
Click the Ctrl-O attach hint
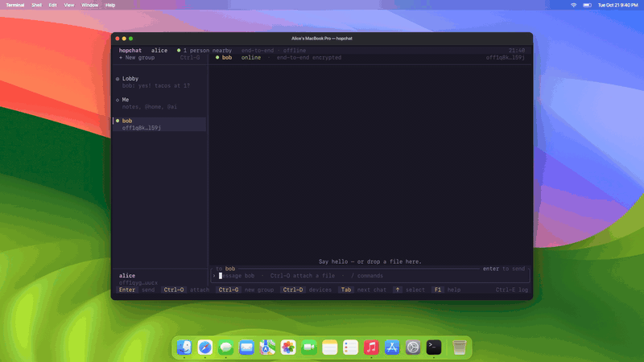pyautogui.click(x=186, y=290)
